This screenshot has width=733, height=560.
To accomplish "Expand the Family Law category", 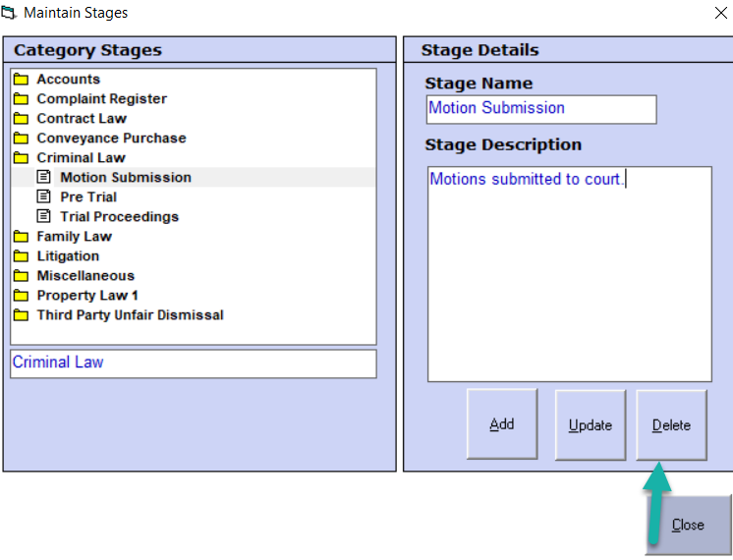I will coord(74,237).
